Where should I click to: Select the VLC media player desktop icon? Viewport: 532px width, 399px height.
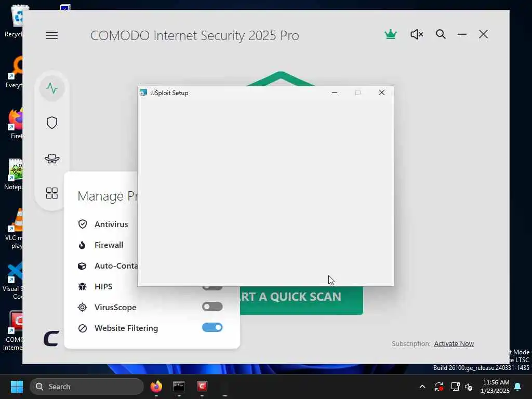14,229
